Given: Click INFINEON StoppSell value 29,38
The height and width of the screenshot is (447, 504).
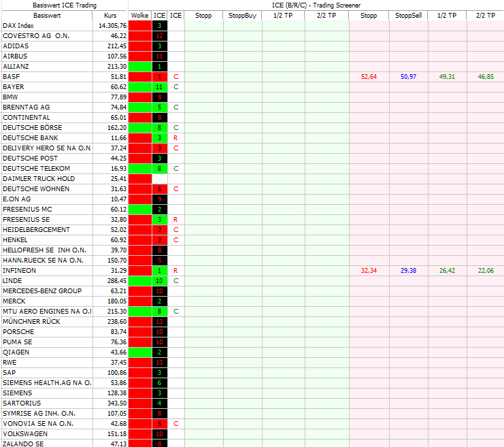Looking at the screenshot, I should pos(408,271).
